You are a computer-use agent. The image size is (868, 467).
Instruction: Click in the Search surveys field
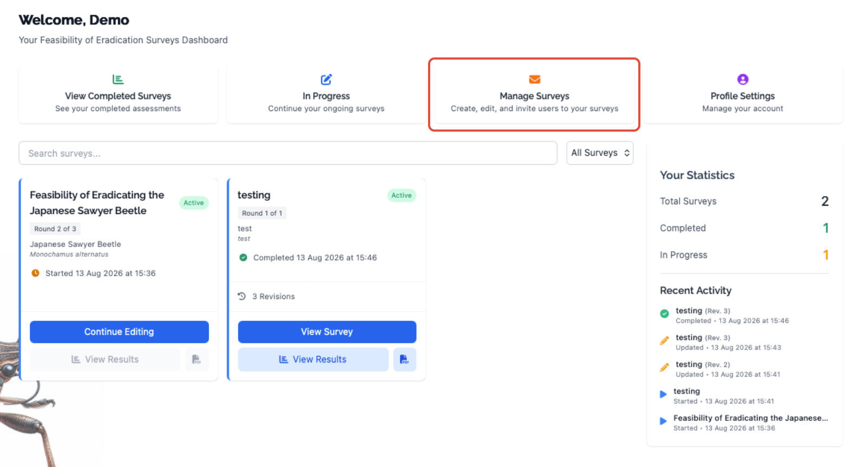[x=288, y=153]
